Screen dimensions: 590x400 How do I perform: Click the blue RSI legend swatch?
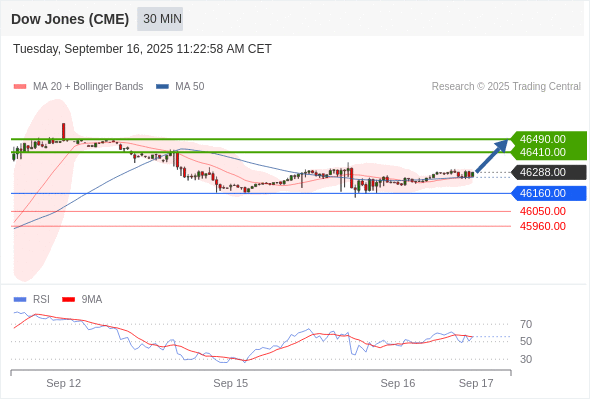point(20,300)
